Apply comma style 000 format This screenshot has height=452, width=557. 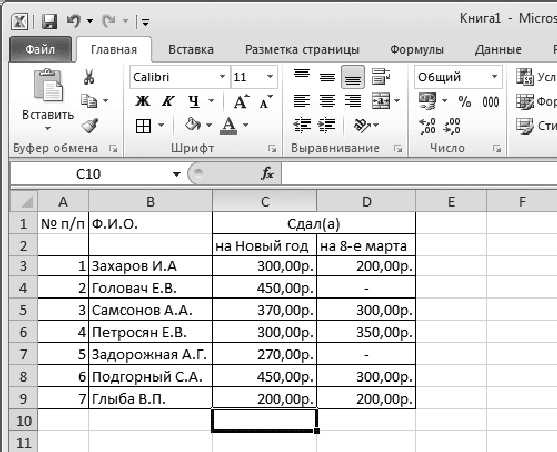tap(491, 102)
